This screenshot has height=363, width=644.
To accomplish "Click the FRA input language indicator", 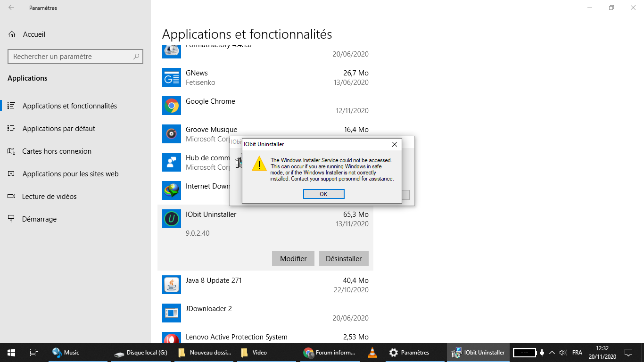I will tap(577, 353).
